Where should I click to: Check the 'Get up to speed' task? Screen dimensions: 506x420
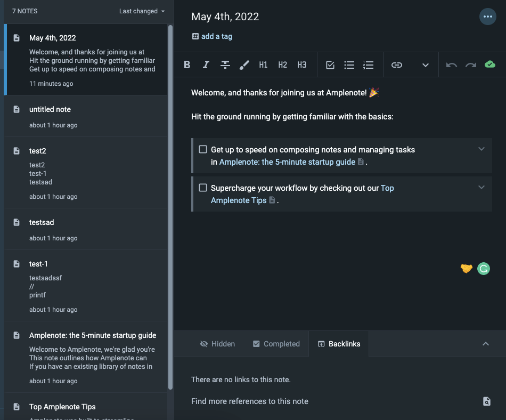tap(203, 149)
